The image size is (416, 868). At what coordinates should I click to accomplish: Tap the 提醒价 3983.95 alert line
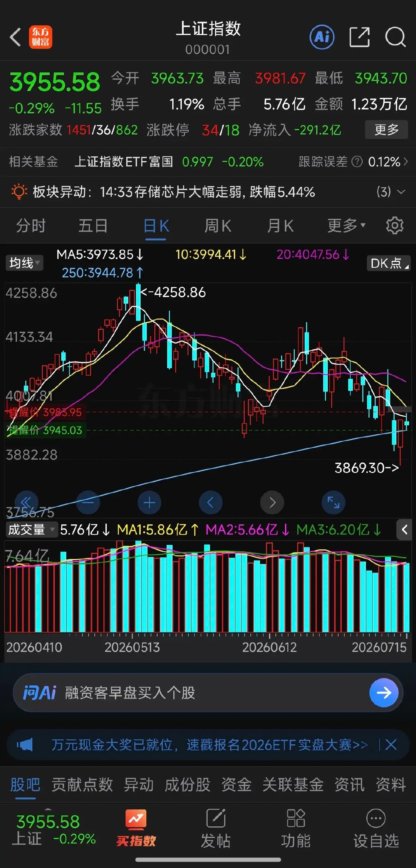click(x=45, y=412)
